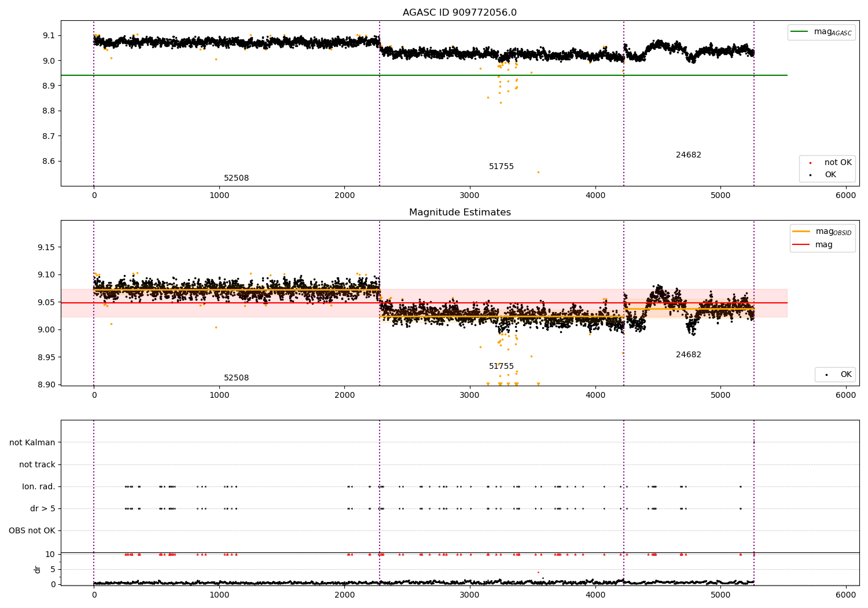Click the 8.95 y-tick label in middle plot
Image resolution: width=868 pixels, height=608 pixels.
coord(46,358)
